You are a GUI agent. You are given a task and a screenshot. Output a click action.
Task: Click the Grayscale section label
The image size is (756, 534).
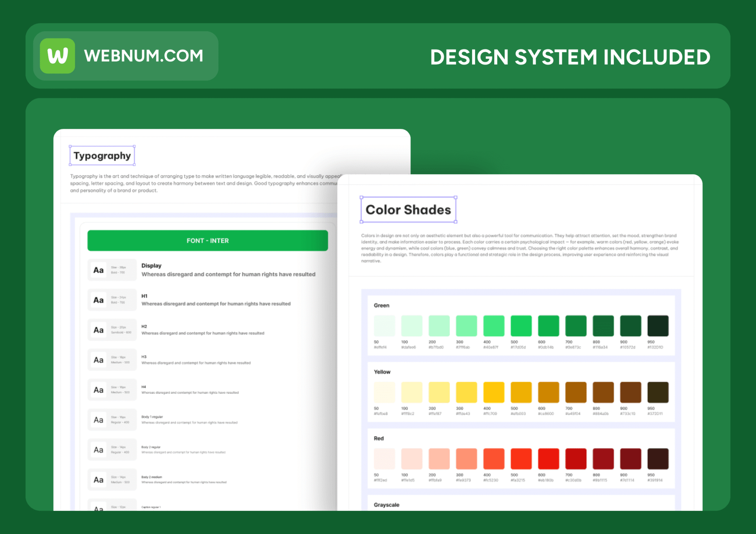point(386,504)
